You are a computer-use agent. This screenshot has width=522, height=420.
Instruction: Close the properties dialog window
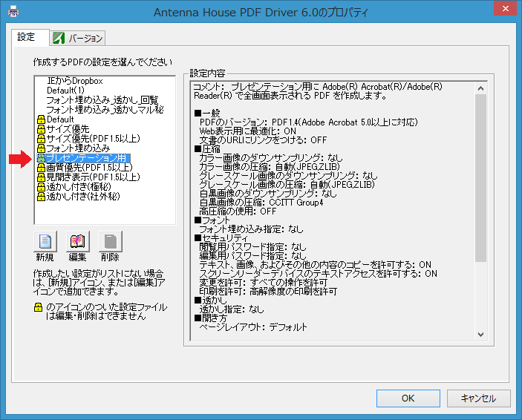[x=505, y=9]
